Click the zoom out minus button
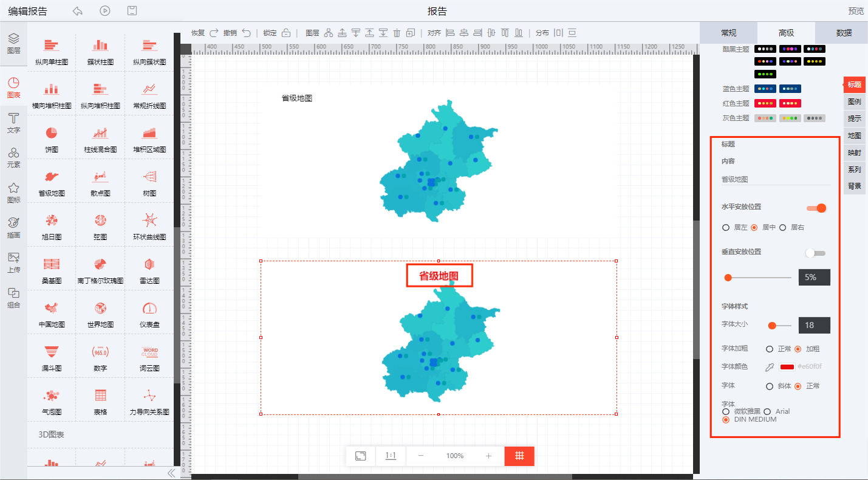This screenshot has width=868, height=480. 420,456
